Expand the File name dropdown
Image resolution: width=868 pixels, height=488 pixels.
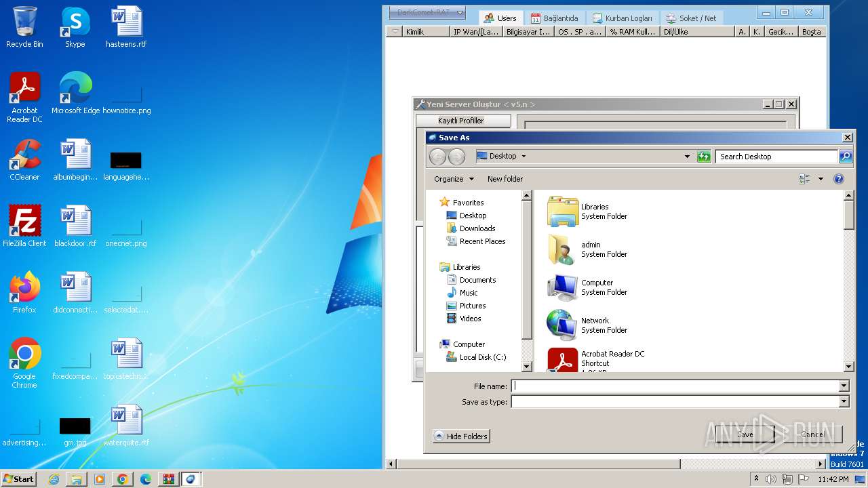tap(844, 386)
